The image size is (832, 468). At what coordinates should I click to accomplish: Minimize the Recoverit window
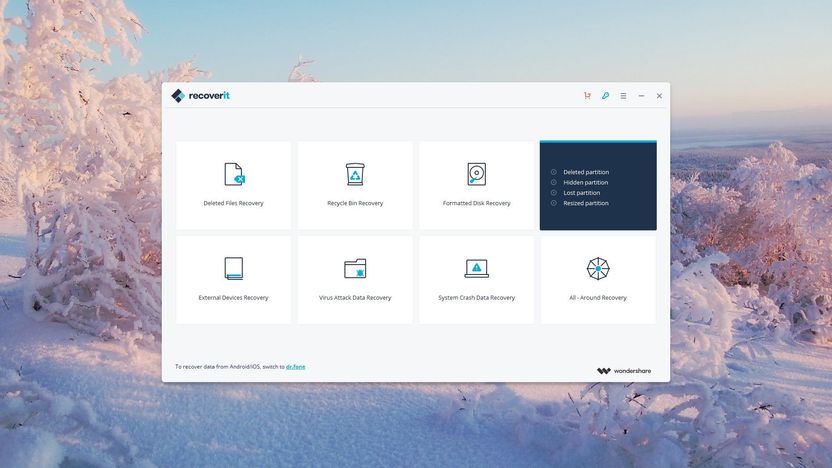tap(642, 96)
